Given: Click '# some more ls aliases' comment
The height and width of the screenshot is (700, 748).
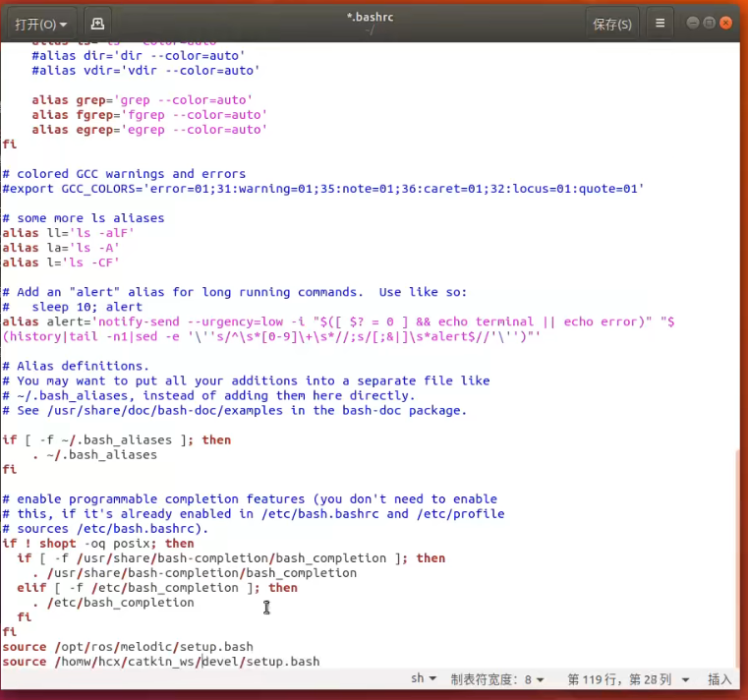Looking at the screenshot, I should (x=84, y=218).
